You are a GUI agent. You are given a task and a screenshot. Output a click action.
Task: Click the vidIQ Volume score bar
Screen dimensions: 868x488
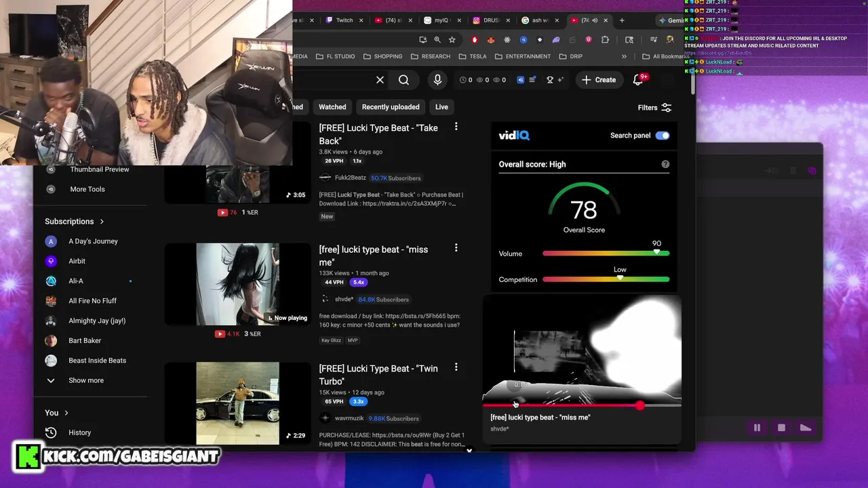[606, 253]
